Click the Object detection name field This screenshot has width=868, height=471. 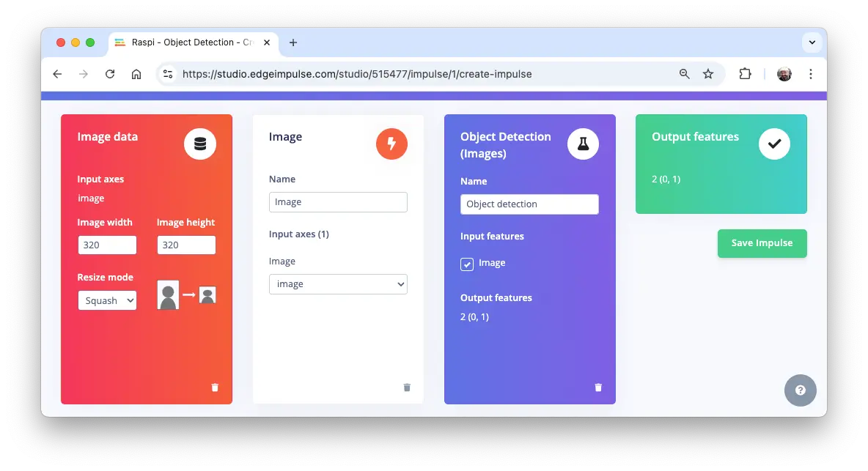pyautogui.click(x=529, y=204)
